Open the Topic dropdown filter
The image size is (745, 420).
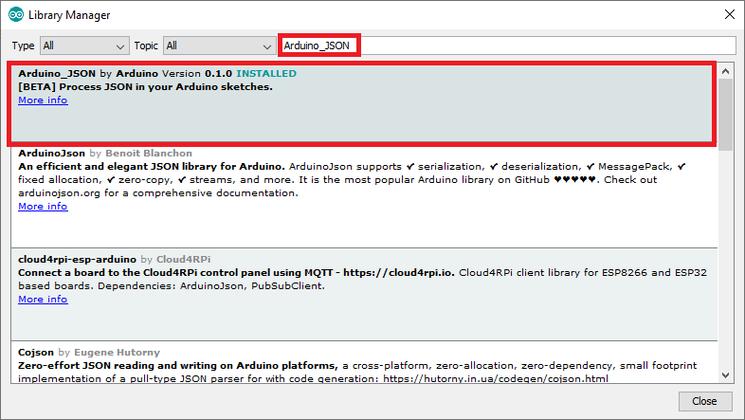point(219,46)
